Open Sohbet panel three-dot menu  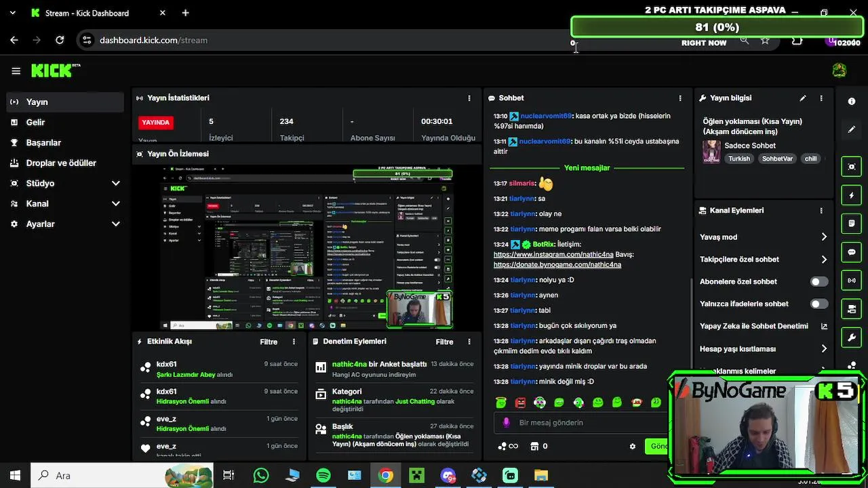coord(680,98)
